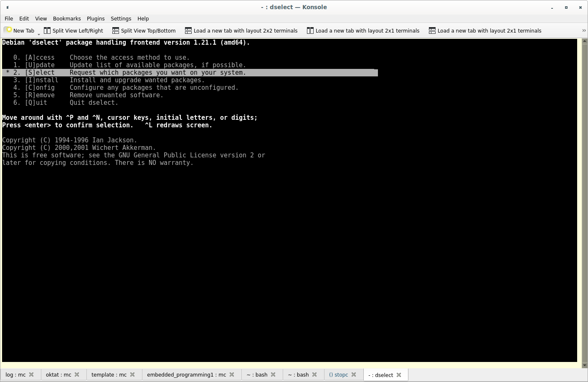Open the Bookmarks menu

[67, 19]
